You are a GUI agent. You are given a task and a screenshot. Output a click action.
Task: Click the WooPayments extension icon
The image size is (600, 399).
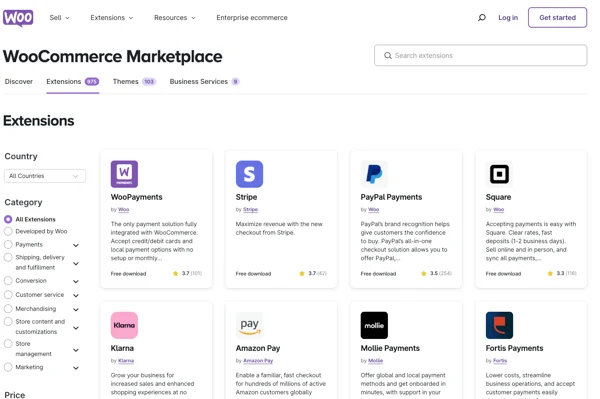tap(124, 174)
